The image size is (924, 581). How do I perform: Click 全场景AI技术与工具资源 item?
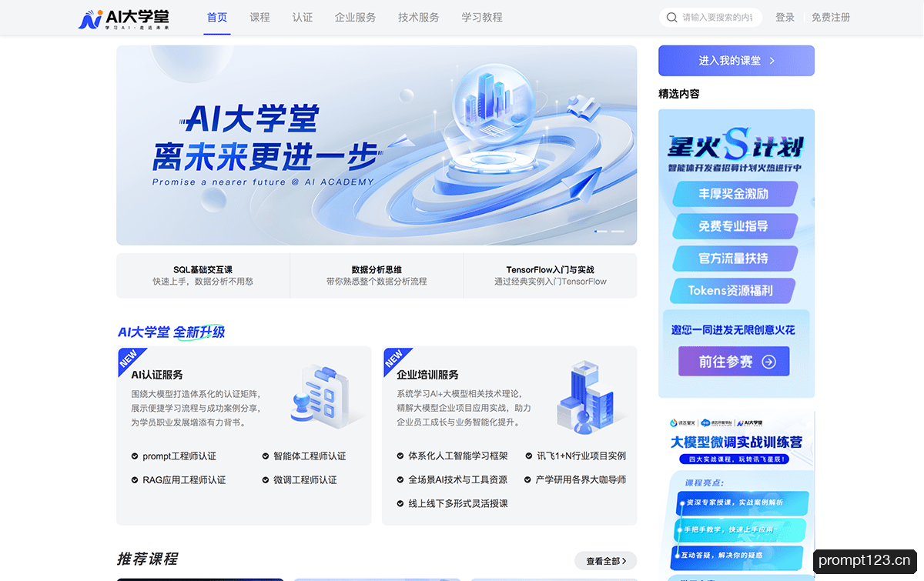coord(452,480)
